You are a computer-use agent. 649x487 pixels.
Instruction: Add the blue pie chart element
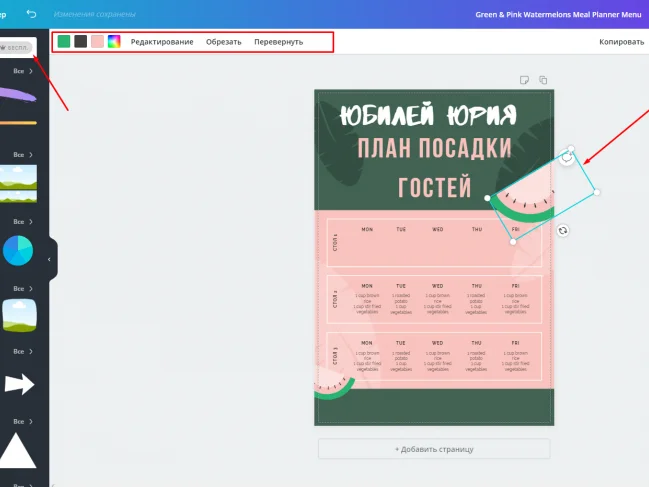click(x=18, y=251)
